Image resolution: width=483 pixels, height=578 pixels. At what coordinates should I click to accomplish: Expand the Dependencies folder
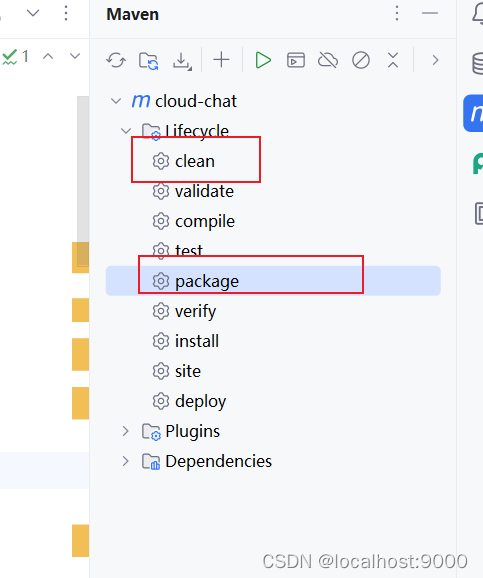126,461
